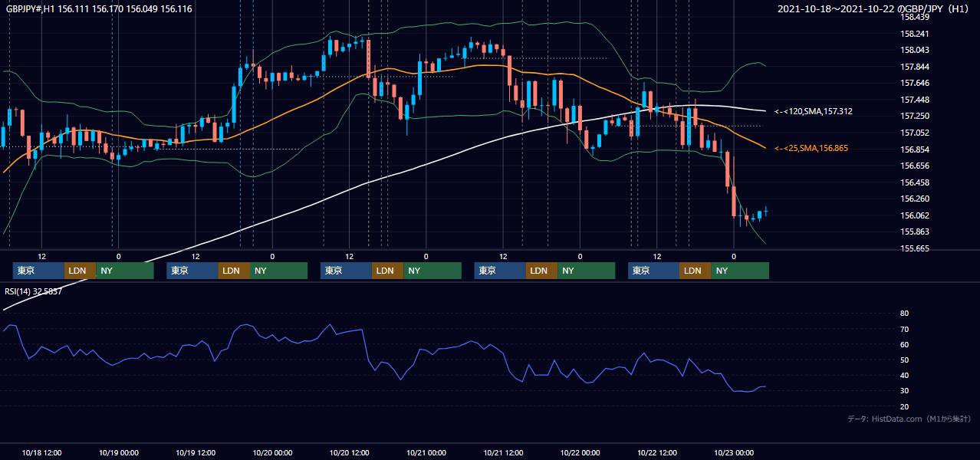Screen dimensions: 980x460
Task: Click the leftmost 東京 session block
Action: [x=38, y=271]
